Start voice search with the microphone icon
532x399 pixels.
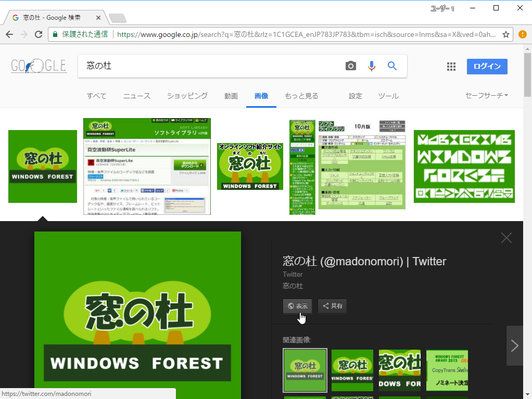pos(372,66)
